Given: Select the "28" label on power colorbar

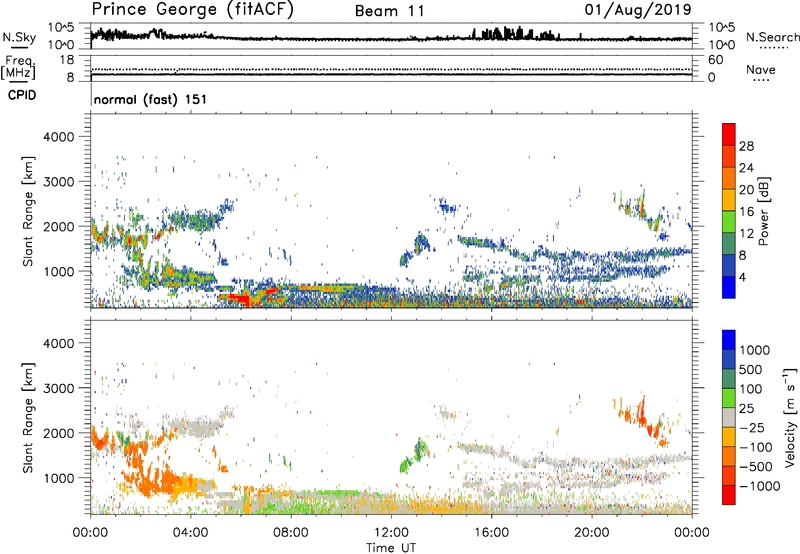Looking at the screenshot, I should coord(746,146).
